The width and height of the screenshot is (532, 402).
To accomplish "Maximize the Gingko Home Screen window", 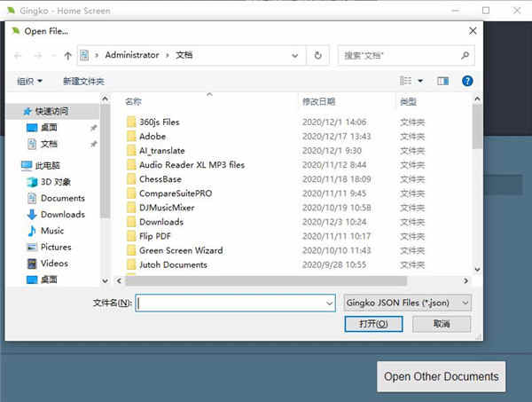I will (486, 11).
